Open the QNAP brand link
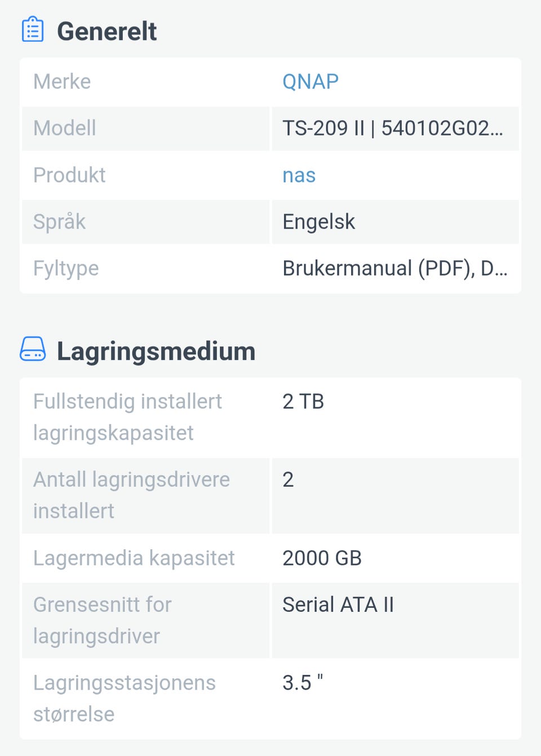This screenshot has width=541, height=756. pos(310,82)
